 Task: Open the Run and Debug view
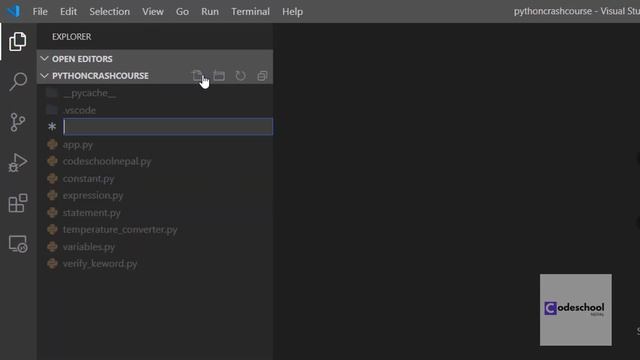18,162
